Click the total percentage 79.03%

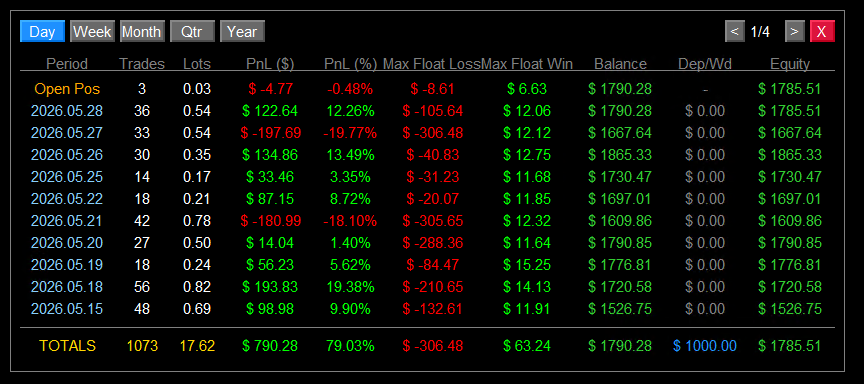tap(350, 346)
